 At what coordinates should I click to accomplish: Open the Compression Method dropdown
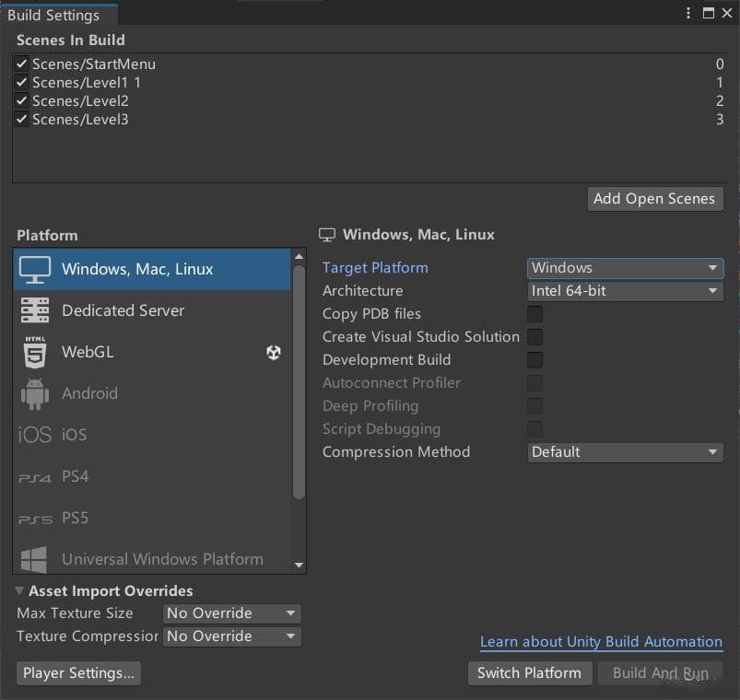[x=626, y=452]
